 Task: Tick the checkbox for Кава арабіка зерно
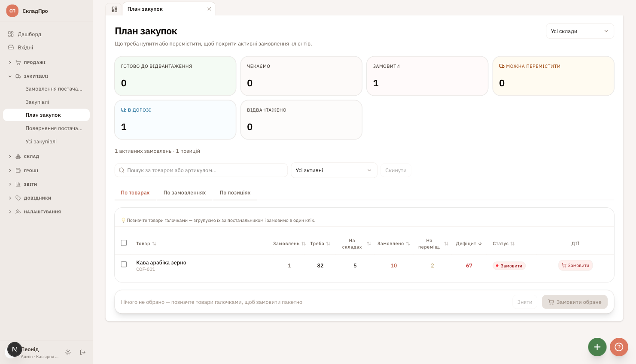[124, 264]
